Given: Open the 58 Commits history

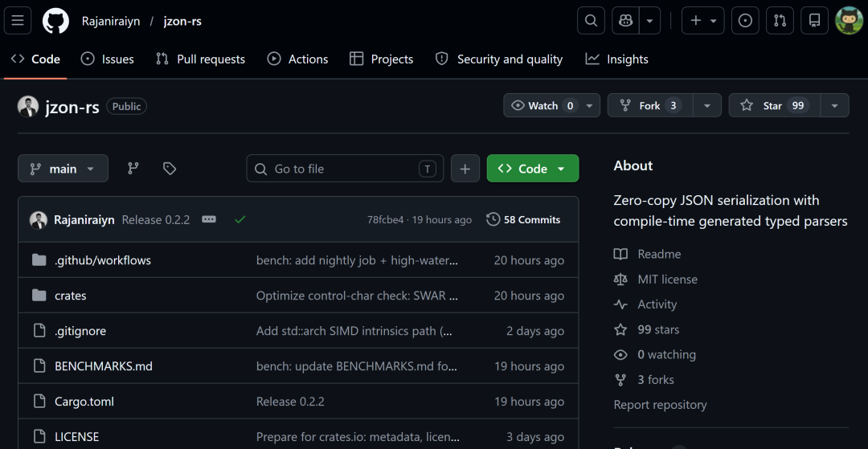Looking at the screenshot, I should pyautogui.click(x=524, y=219).
